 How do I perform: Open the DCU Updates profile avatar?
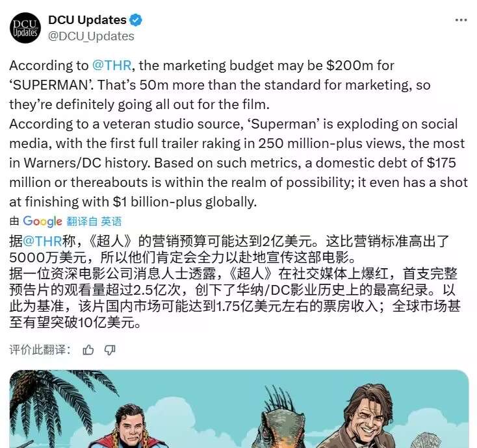click(25, 28)
